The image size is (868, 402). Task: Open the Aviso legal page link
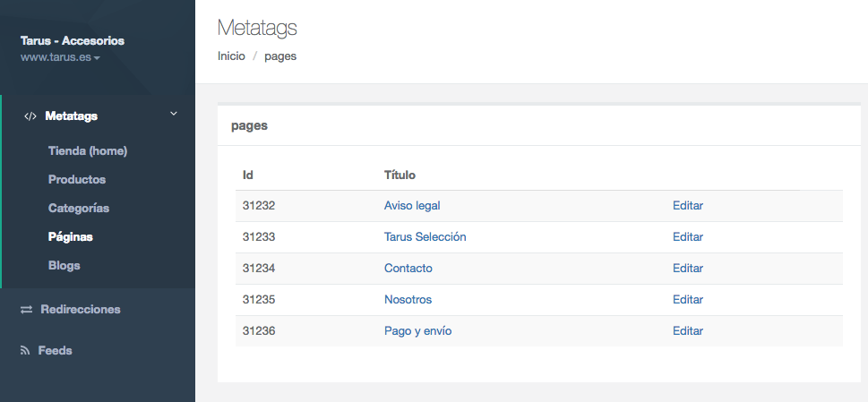tap(412, 205)
